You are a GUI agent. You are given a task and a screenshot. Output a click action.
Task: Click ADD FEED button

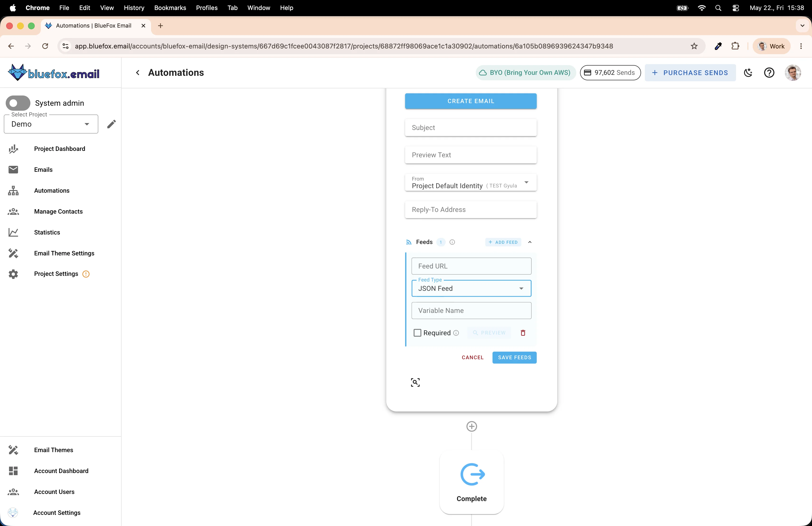[503, 242]
